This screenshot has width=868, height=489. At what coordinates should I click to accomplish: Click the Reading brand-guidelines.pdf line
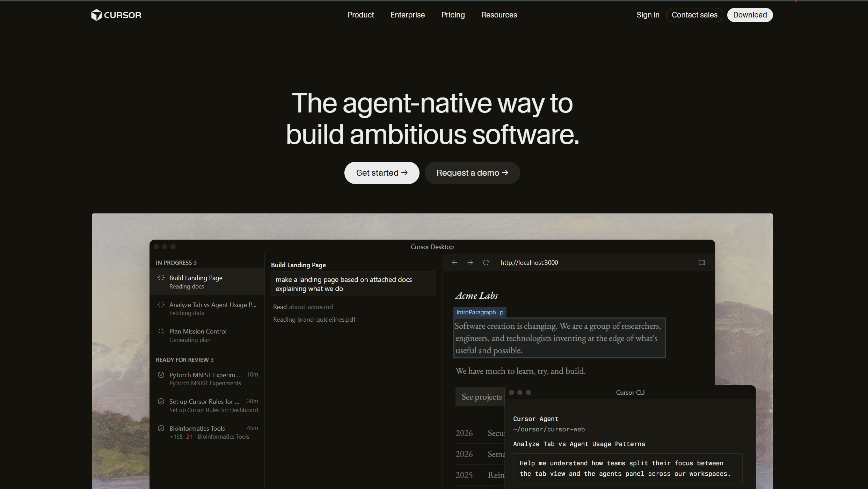pyautogui.click(x=314, y=320)
